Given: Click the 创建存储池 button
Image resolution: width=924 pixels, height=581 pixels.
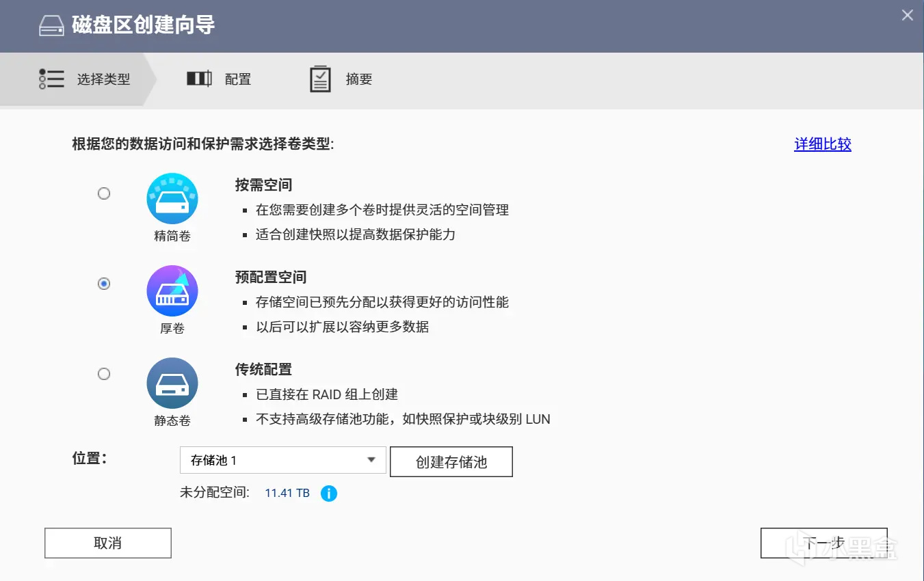Looking at the screenshot, I should click(451, 462).
